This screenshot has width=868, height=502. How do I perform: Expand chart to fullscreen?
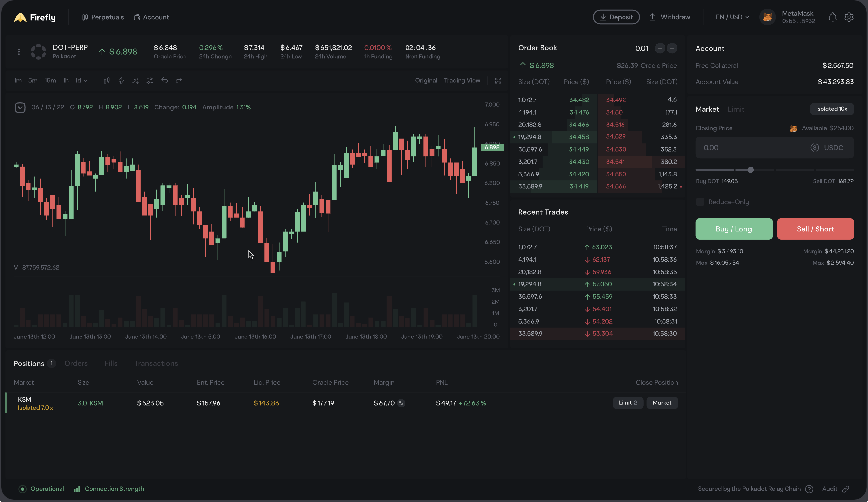point(498,80)
